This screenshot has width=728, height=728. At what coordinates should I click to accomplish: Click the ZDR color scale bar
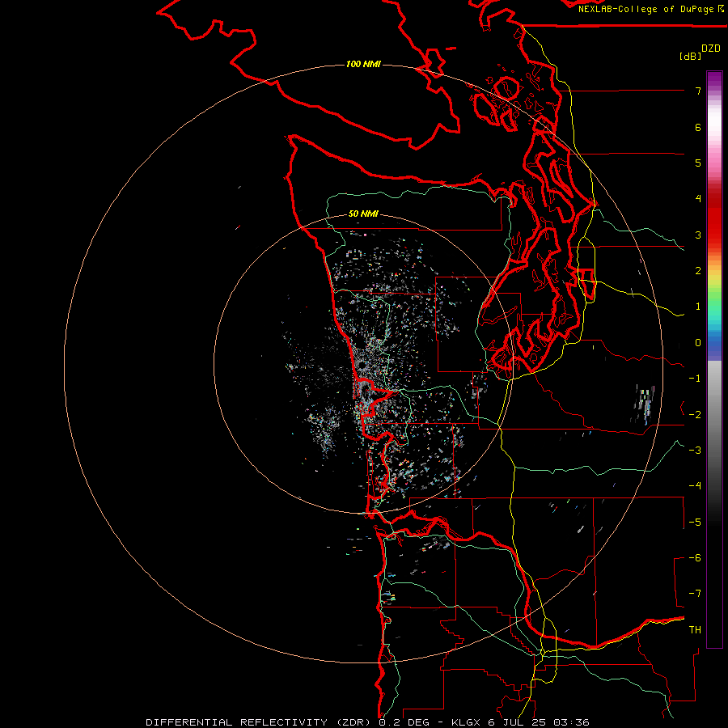(x=714, y=359)
